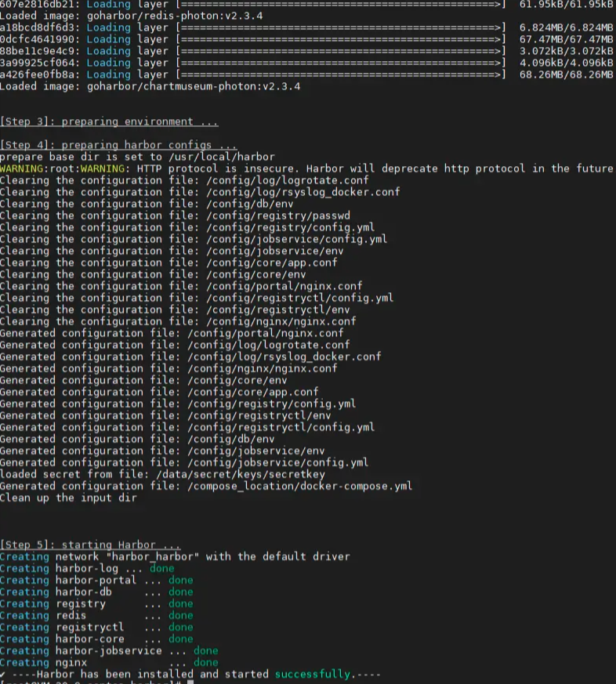Click the '[Step 3]: preparing environment' heading
Image resolution: width=616 pixels, height=684 pixels.
pyautogui.click(x=109, y=121)
